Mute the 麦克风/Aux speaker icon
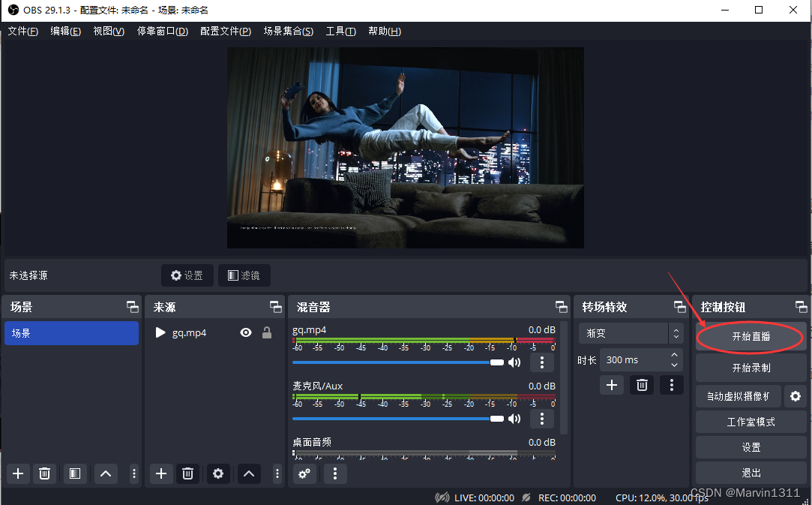Screen dimensions: 812x505 [514, 418]
